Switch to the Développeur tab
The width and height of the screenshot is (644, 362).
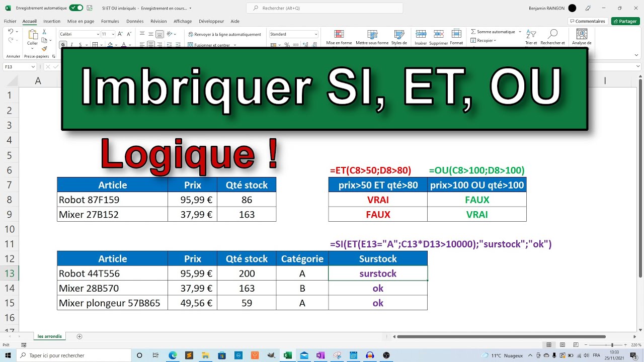tap(211, 21)
